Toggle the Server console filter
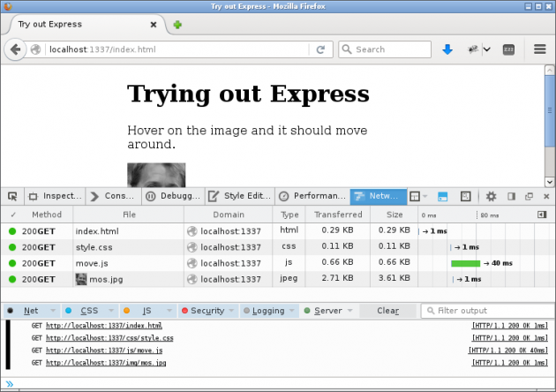 point(323,311)
